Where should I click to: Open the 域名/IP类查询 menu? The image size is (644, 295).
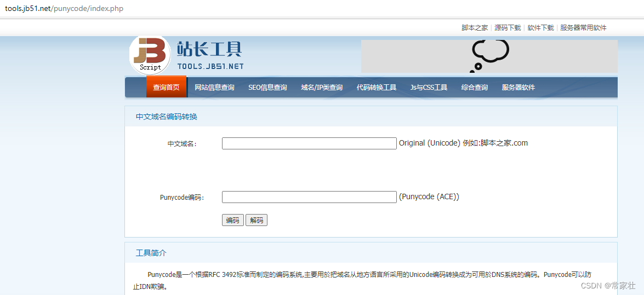point(322,88)
